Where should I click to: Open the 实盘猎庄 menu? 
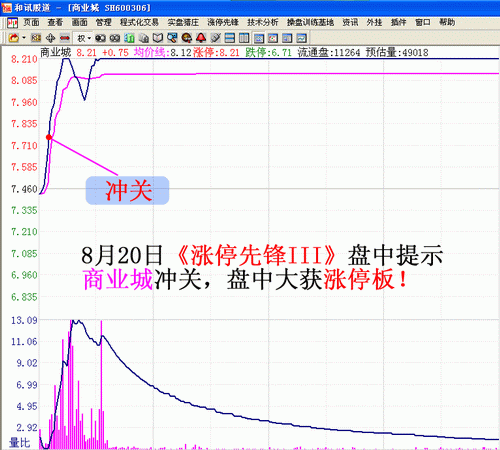(x=183, y=22)
